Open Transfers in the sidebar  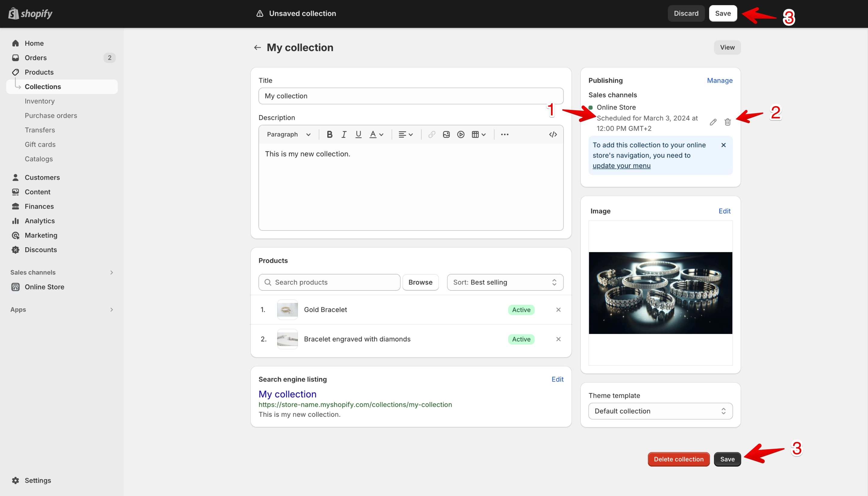click(62, 130)
